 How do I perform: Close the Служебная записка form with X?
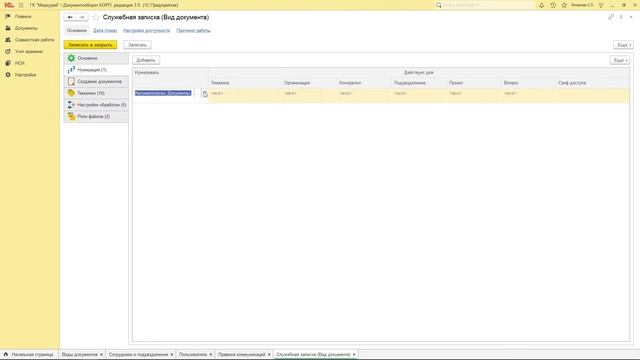click(631, 17)
